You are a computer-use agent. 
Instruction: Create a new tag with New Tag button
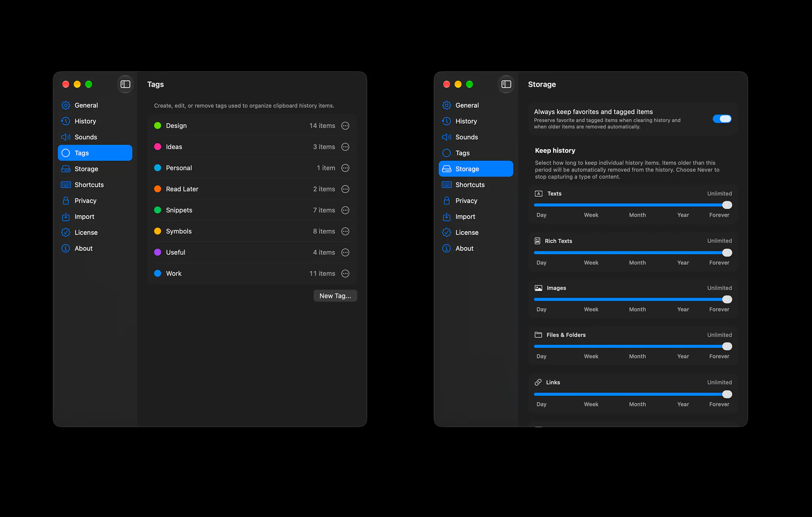coord(335,296)
